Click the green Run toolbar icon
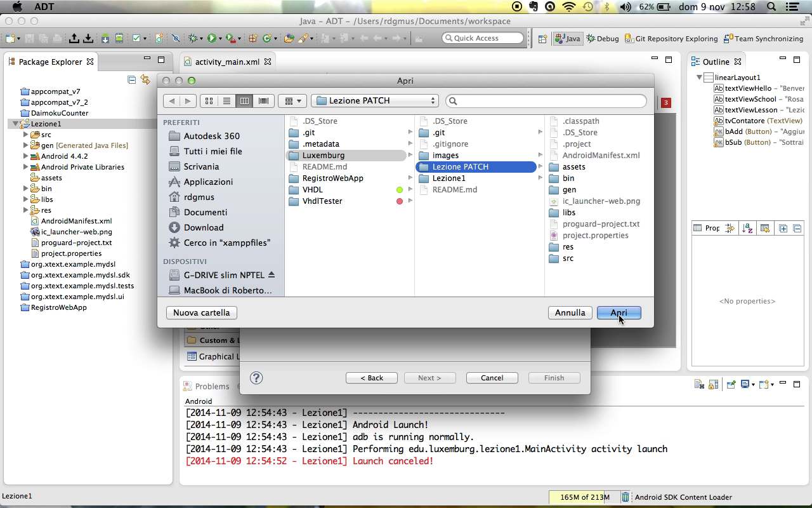Screen dimensions: 812x508 [212, 38]
